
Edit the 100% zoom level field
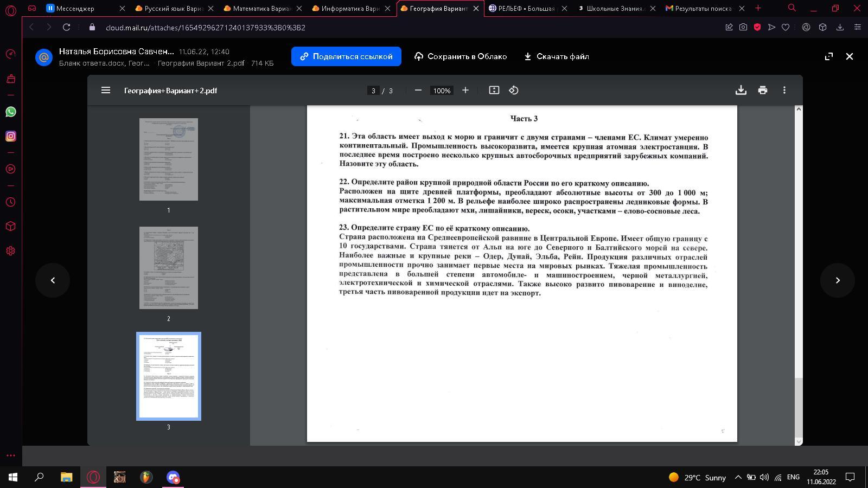pyautogui.click(x=442, y=91)
